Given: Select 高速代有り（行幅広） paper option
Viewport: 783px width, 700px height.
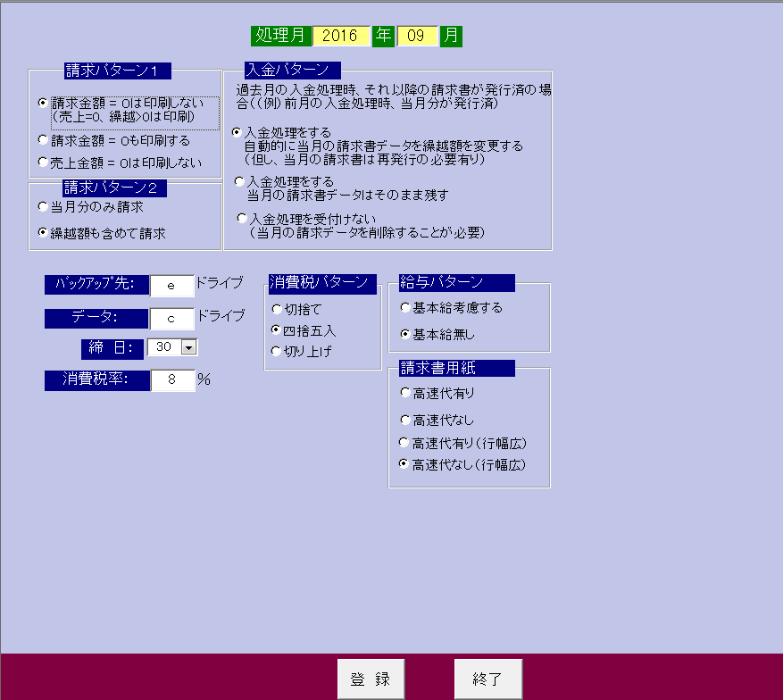Looking at the screenshot, I should (404, 442).
